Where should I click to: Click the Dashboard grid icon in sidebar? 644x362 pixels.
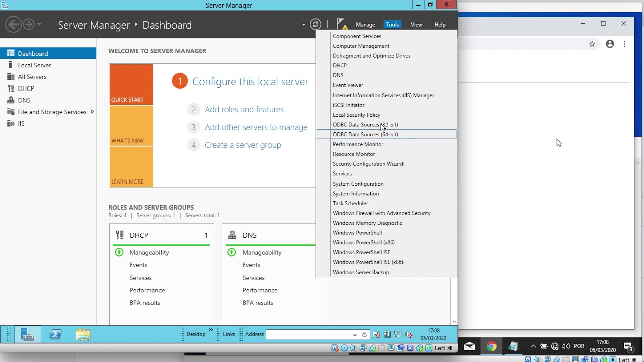click(11, 53)
